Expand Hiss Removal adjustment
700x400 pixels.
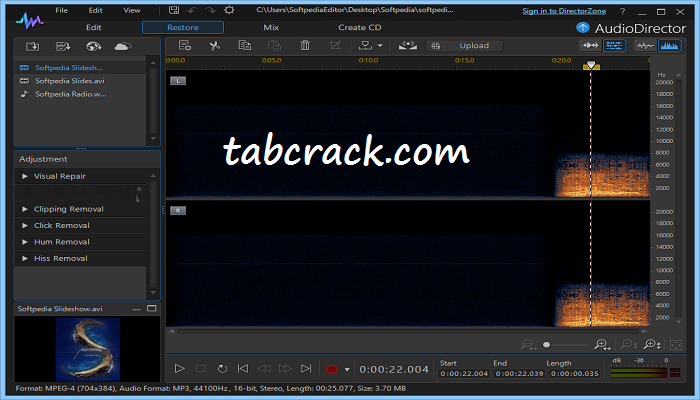tap(25, 258)
